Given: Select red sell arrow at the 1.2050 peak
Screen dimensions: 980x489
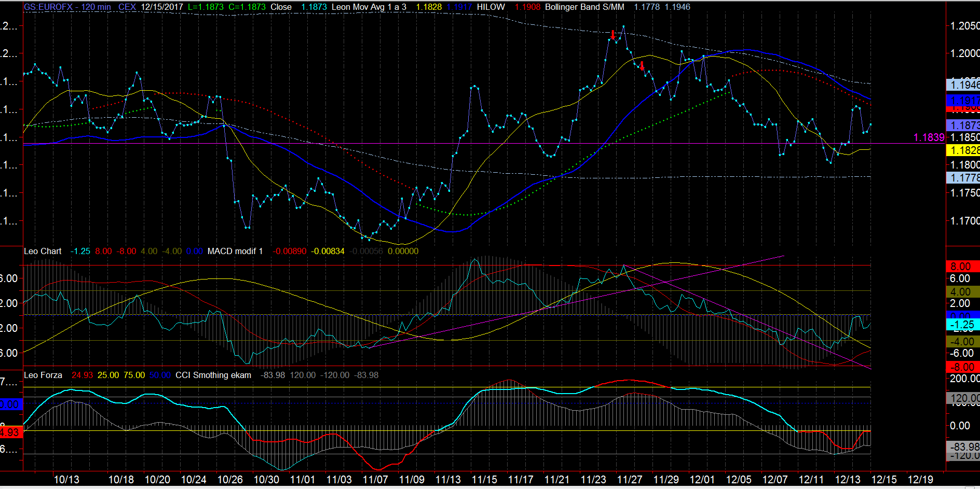Looking at the screenshot, I should [613, 35].
